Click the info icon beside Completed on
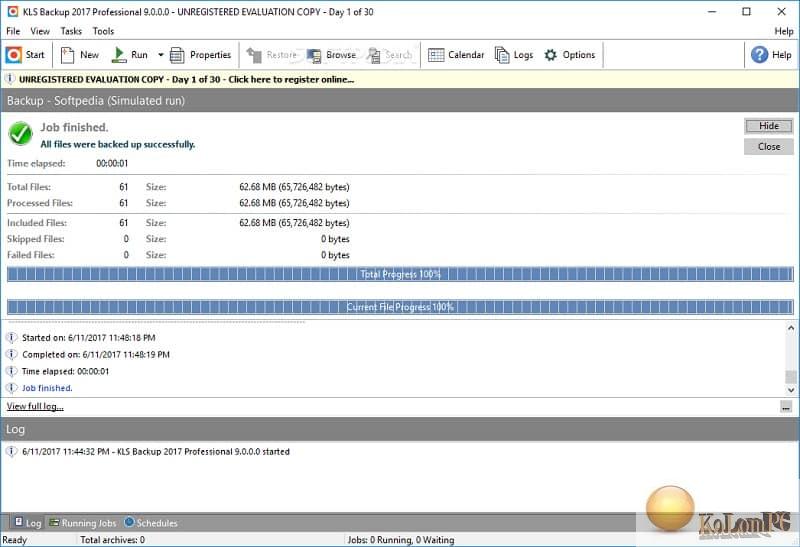 click(11, 355)
